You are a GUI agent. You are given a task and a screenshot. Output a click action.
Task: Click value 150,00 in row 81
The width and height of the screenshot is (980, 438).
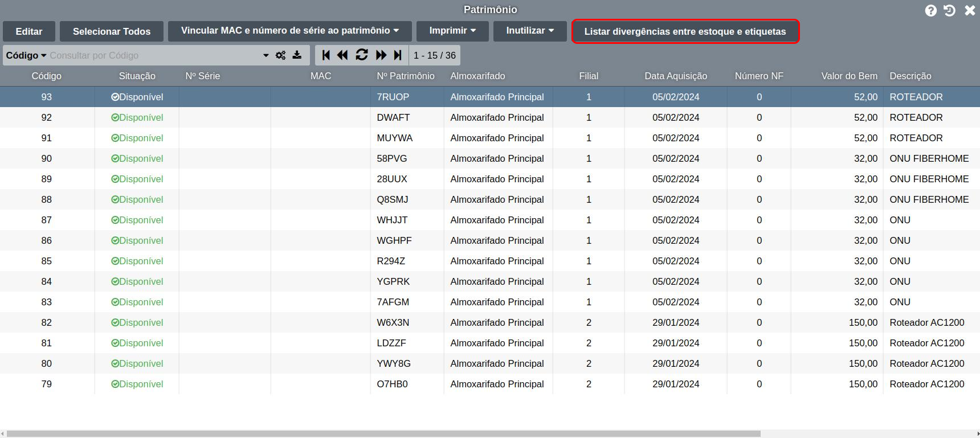click(863, 343)
